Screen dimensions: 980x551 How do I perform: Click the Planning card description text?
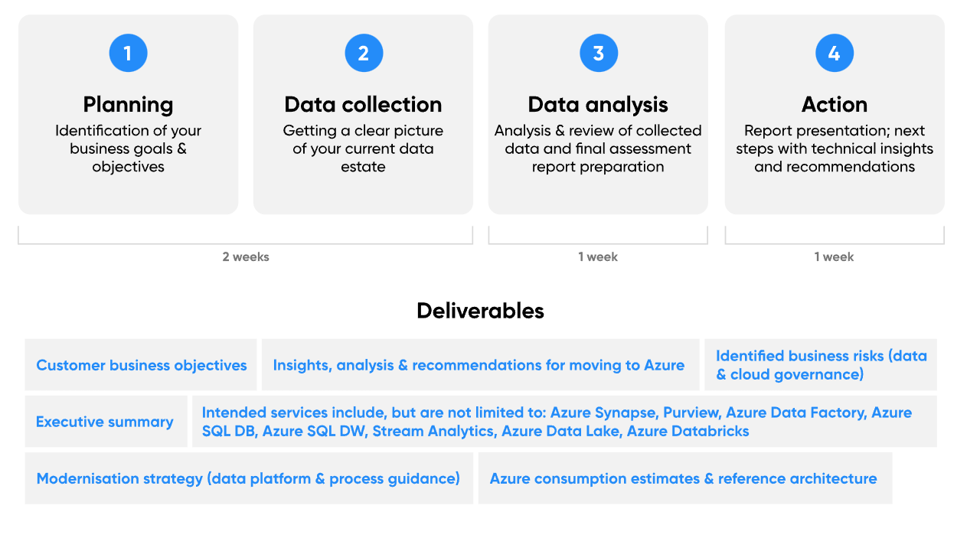128,148
